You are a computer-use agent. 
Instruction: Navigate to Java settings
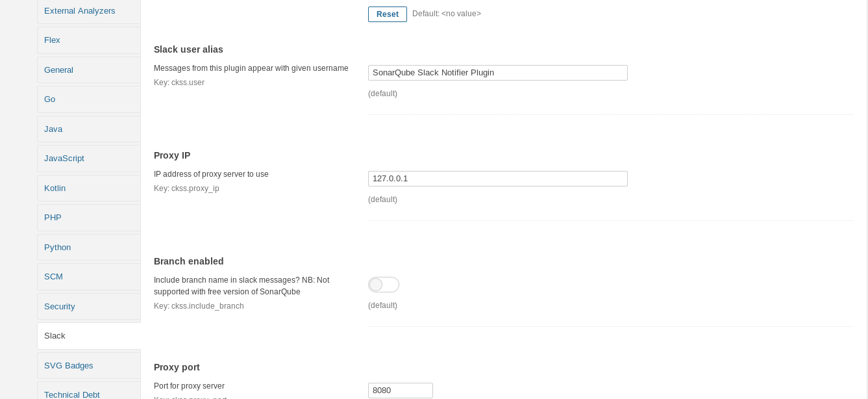pos(53,129)
